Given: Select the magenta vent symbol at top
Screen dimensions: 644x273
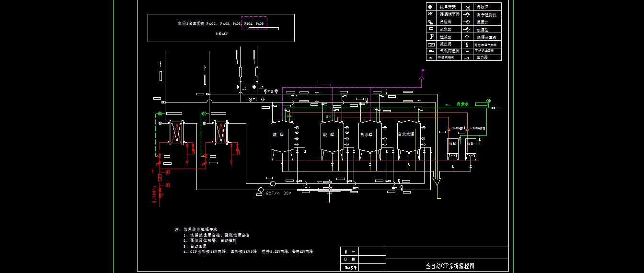Looking at the screenshot, I should point(422,75).
